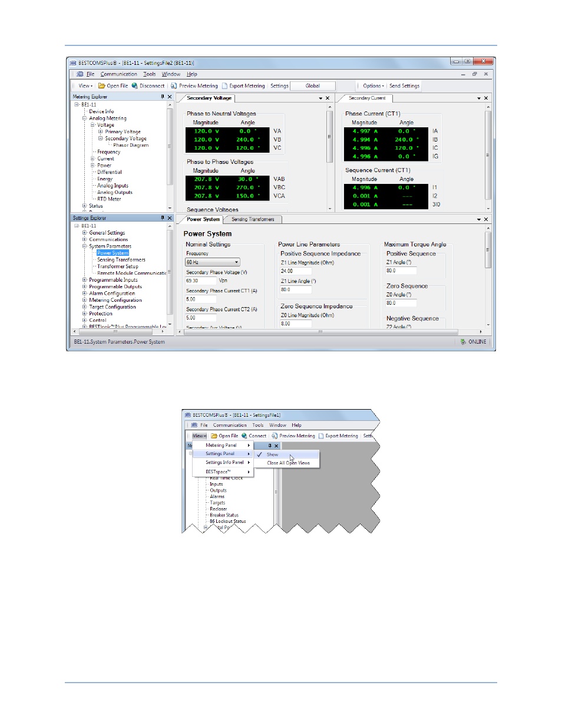Collapse the Secondary Voltage tree node

point(100,139)
